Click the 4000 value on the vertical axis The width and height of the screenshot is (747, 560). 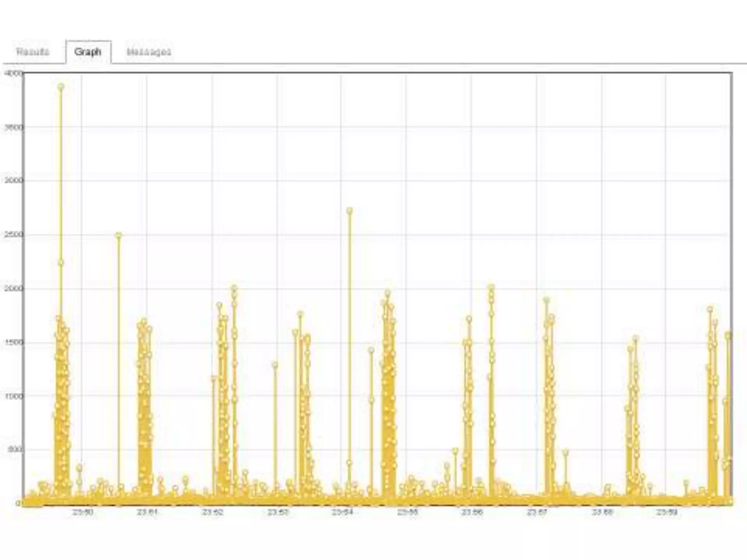click(x=14, y=73)
